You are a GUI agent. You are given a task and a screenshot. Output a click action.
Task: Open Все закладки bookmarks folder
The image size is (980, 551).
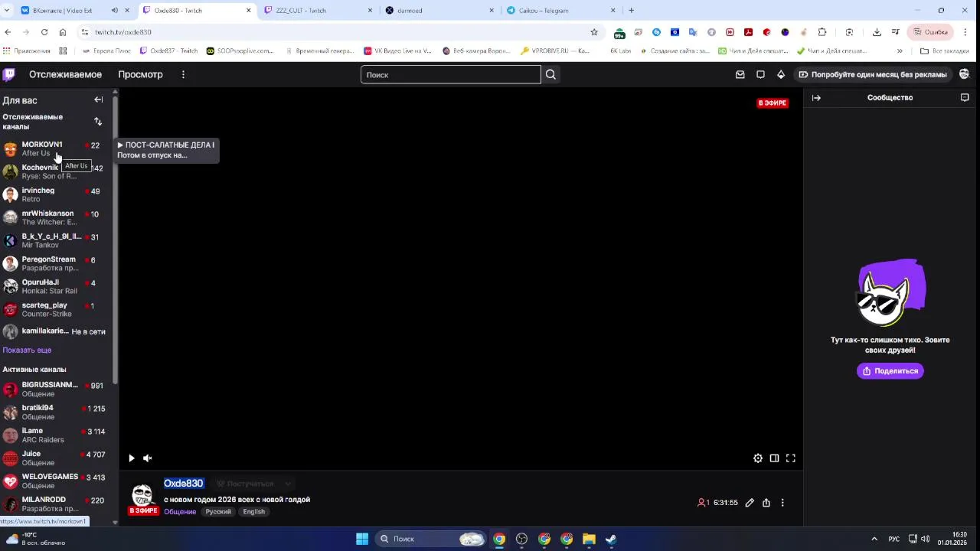coord(944,51)
